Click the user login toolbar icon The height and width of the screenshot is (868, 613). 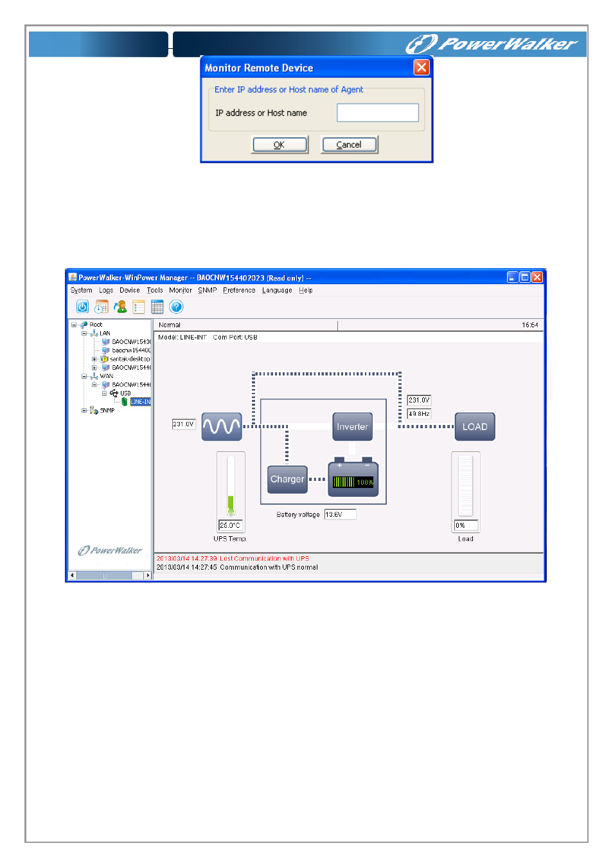[x=120, y=307]
